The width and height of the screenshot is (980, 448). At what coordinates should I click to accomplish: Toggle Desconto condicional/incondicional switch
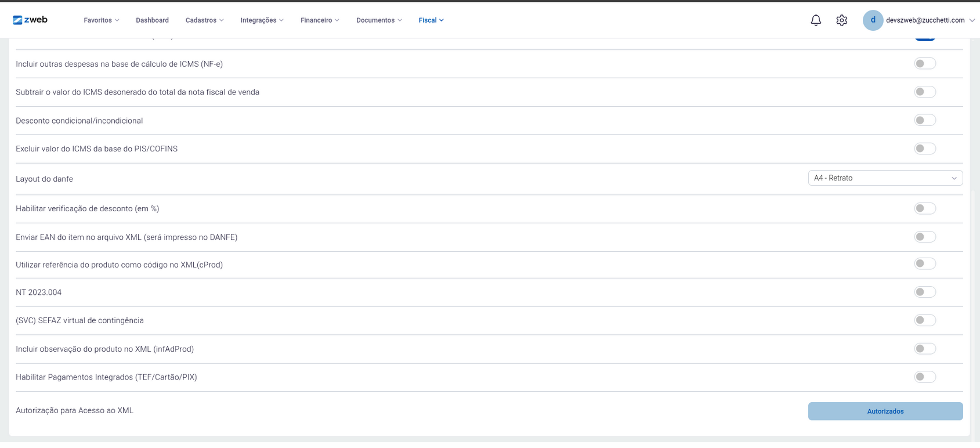(925, 120)
